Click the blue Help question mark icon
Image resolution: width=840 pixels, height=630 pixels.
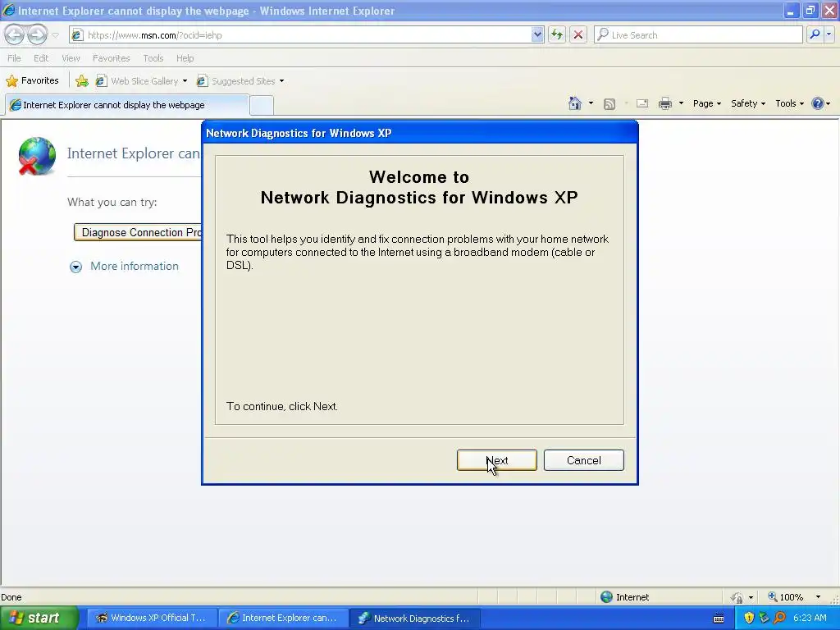(818, 103)
